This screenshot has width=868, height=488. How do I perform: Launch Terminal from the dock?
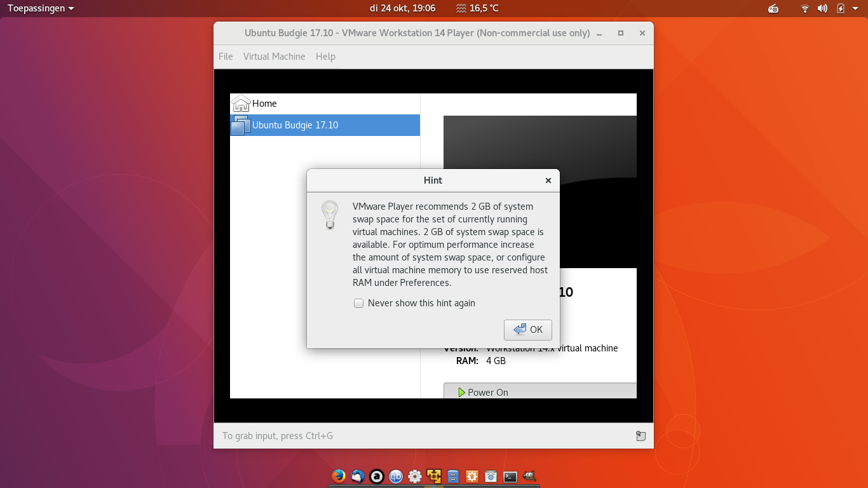[x=510, y=477]
